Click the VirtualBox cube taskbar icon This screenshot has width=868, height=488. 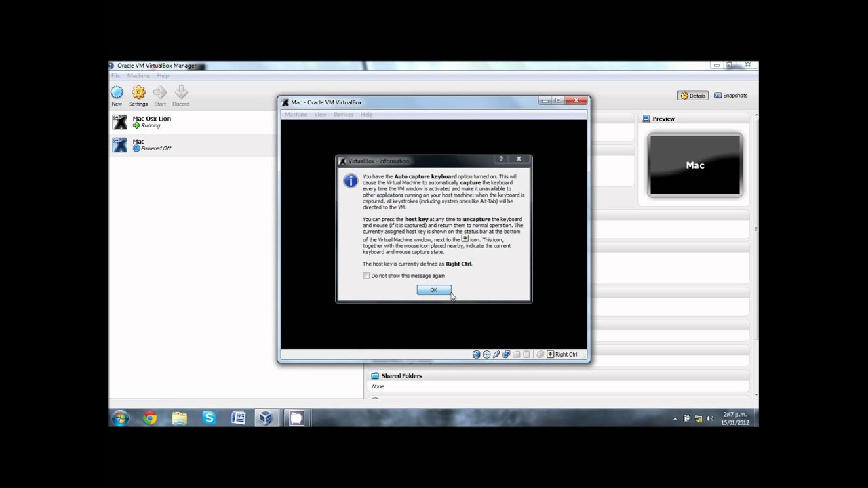tap(267, 418)
